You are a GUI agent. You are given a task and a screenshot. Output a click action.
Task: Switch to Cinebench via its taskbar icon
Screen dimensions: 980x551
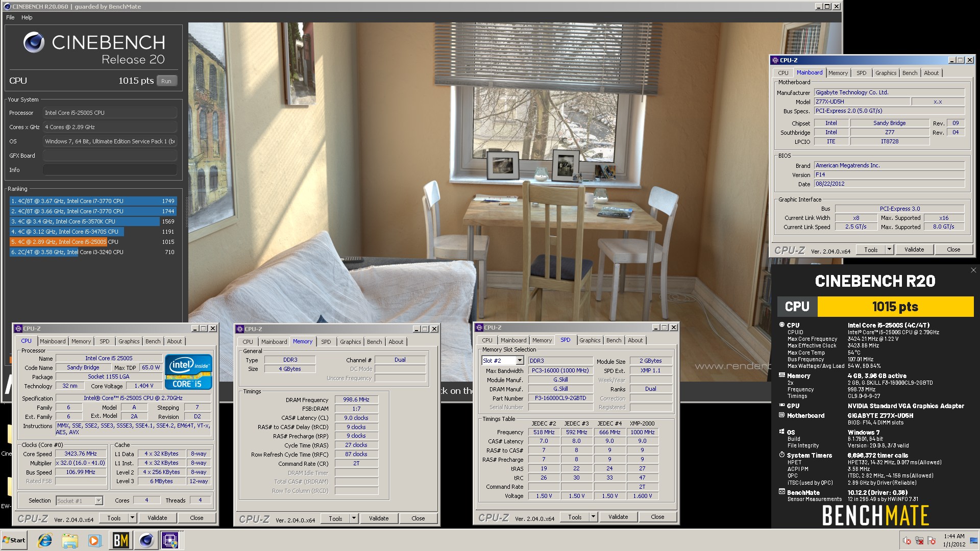(x=146, y=540)
